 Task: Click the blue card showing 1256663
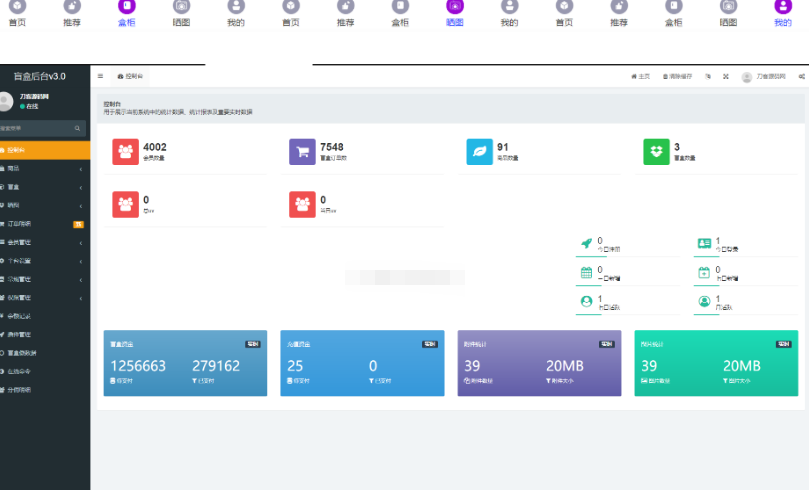coord(185,363)
